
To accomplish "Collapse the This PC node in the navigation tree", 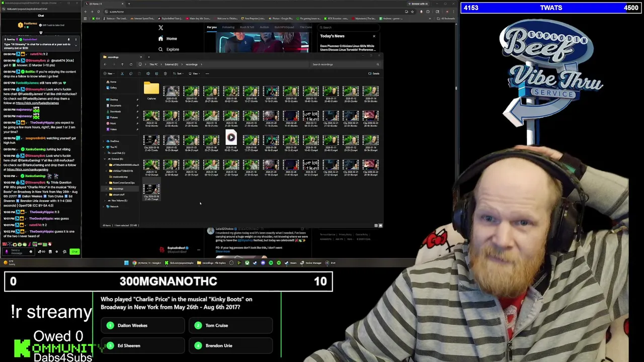I will coord(103,147).
